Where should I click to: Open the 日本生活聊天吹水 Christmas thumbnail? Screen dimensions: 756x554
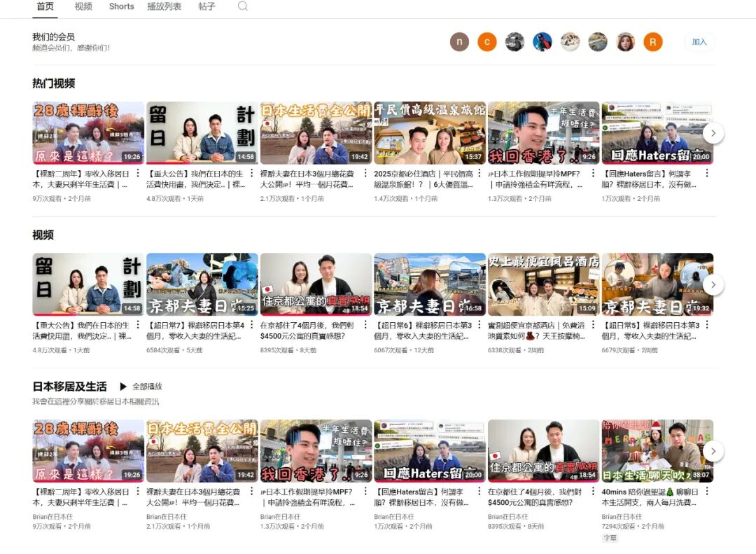(x=657, y=451)
